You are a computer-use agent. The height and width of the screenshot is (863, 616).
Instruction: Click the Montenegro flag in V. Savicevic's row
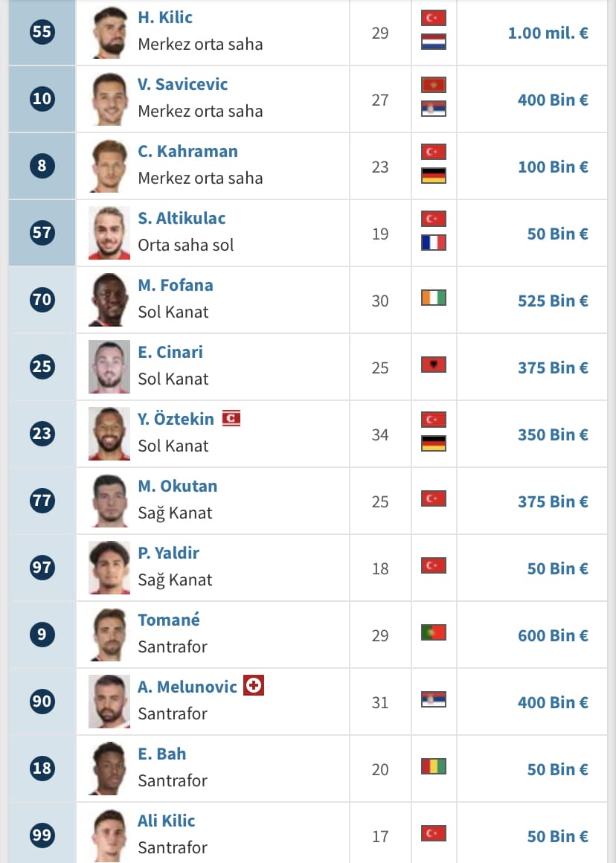[434, 85]
